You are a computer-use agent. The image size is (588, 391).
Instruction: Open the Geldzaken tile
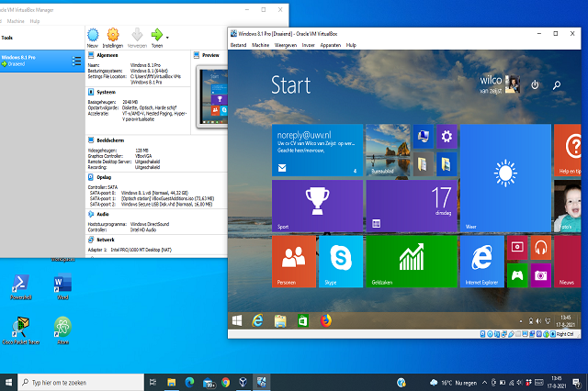(x=412, y=262)
